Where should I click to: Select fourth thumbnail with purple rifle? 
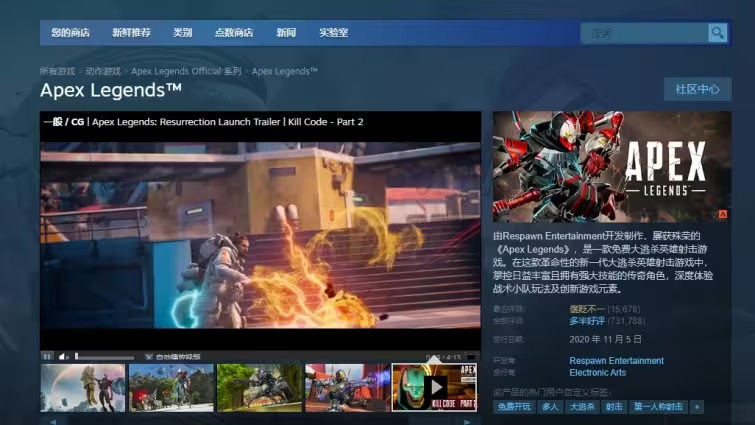347,387
